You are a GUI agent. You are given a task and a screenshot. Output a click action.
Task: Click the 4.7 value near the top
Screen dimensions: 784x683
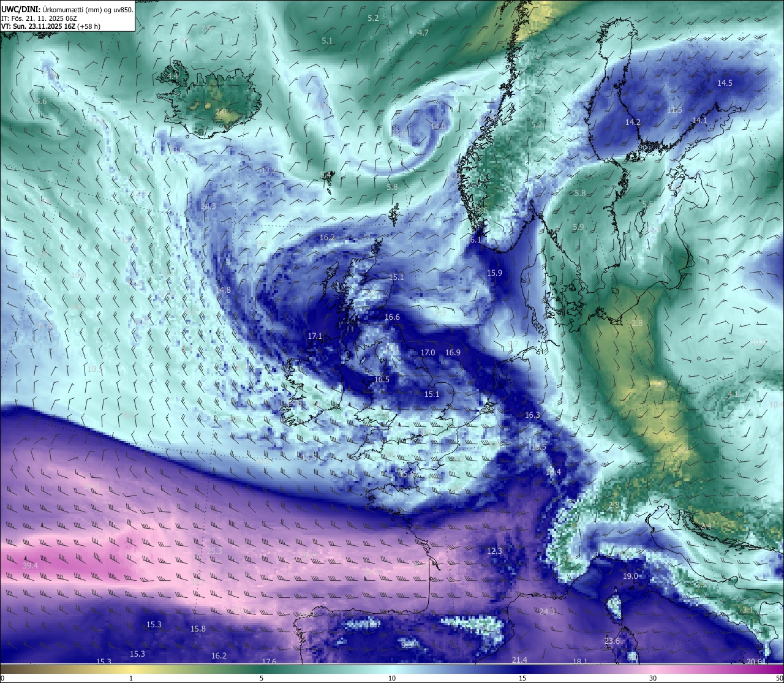pyautogui.click(x=423, y=33)
